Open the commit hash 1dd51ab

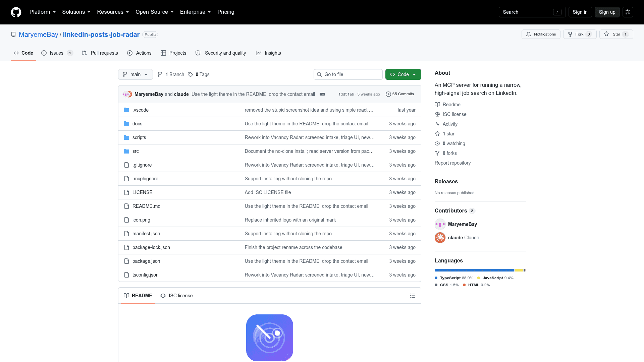tap(346, 94)
